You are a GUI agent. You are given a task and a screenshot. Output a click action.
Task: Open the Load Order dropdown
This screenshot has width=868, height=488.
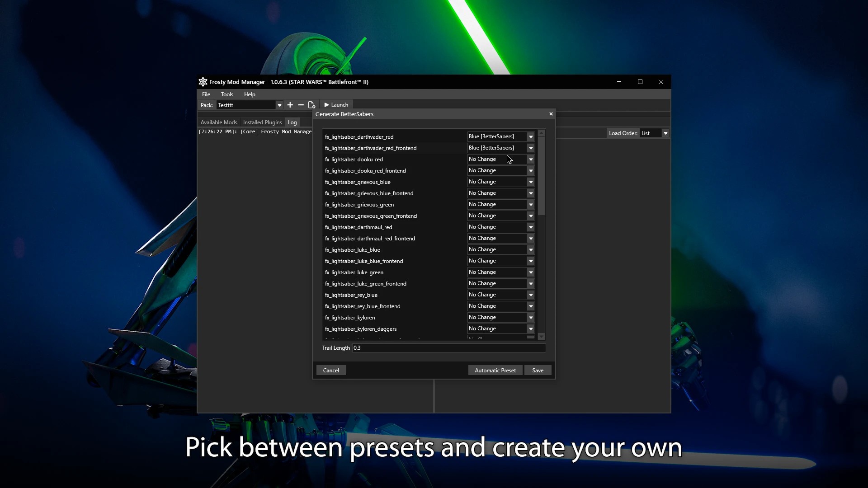[655, 133]
